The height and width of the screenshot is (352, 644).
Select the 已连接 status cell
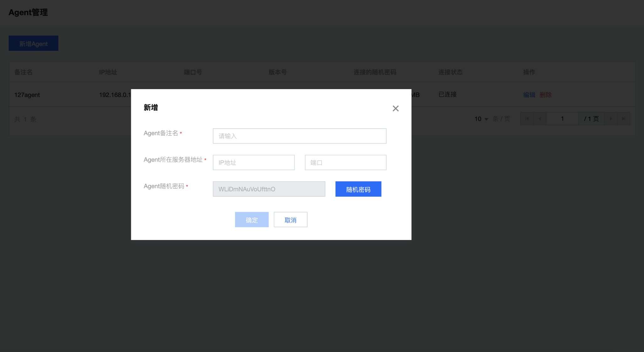coord(448,94)
